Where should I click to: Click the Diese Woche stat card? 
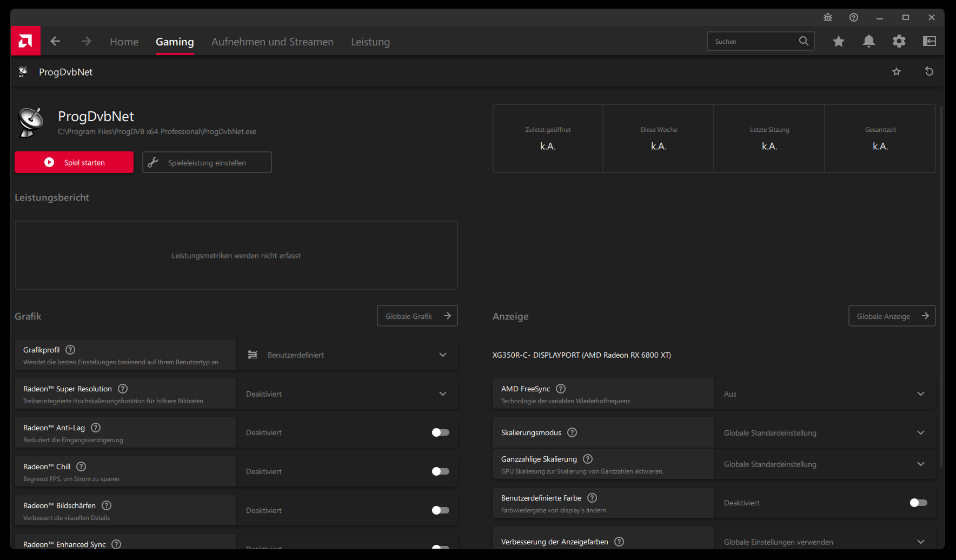659,138
